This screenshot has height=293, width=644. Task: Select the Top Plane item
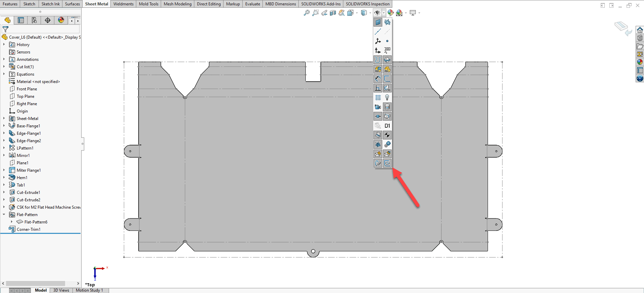tap(25, 96)
